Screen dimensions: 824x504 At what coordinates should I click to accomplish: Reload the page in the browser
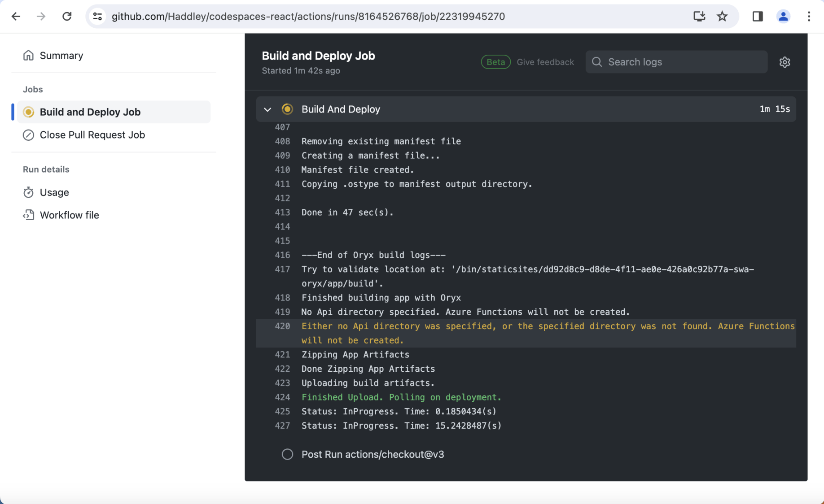click(x=67, y=17)
